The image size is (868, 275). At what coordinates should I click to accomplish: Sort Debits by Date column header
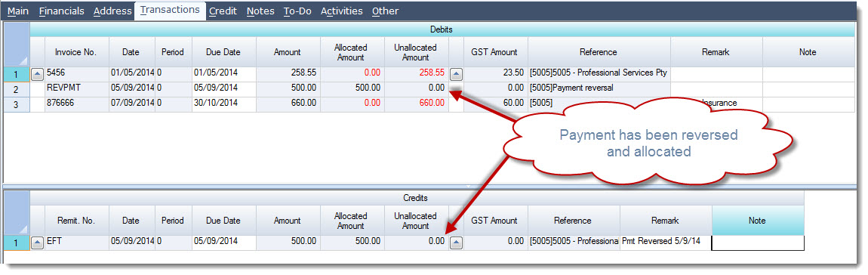tap(131, 52)
